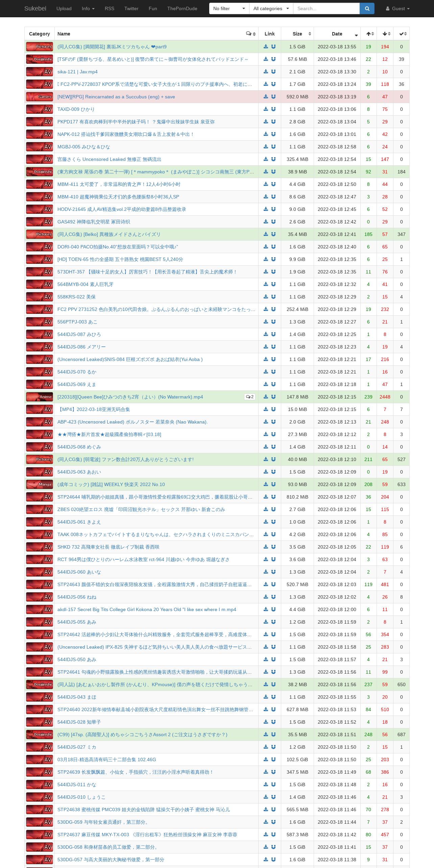Open the All categories dropdown

[271, 8]
